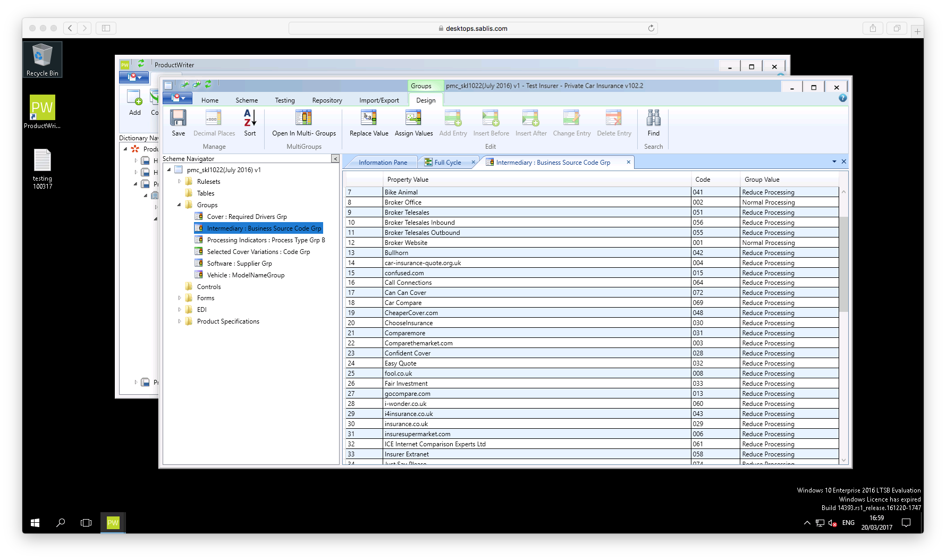Open In Multi-Groups ribbon button

[303, 118]
